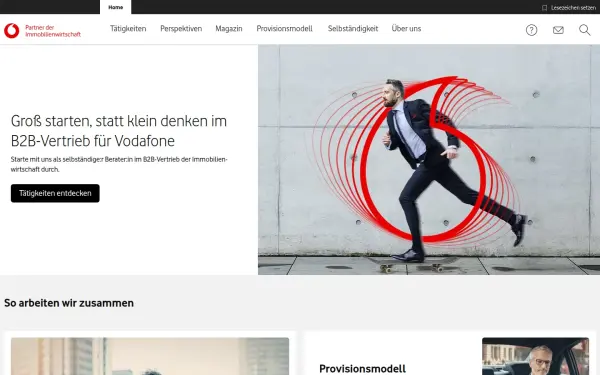Click the Vodafone logo icon
Image resolution: width=600 pixels, height=375 pixels.
[x=11, y=31]
